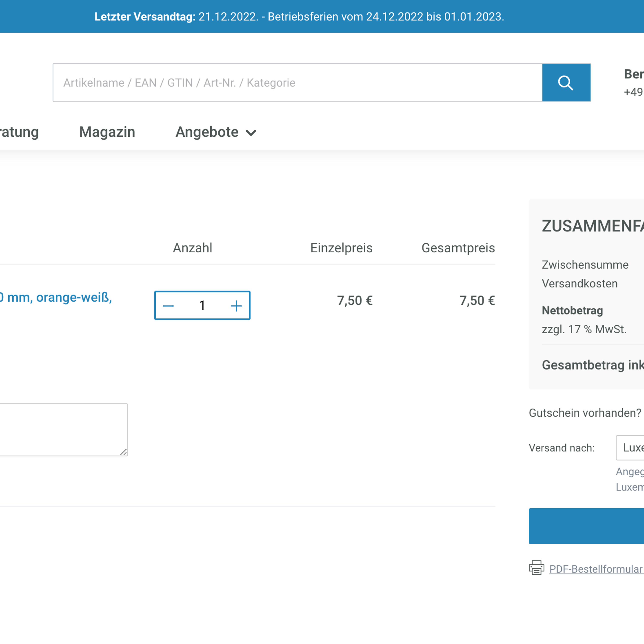Viewport: 644px width, 644px height.
Task: Open the PDF-Bestellformular link
Action: pyautogui.click(x=596, y=569)
